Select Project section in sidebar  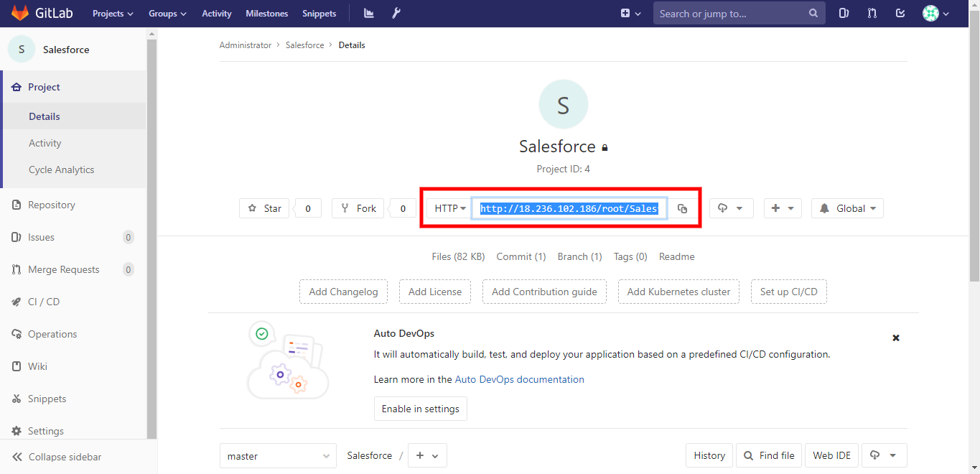click(x=73, y=87)
